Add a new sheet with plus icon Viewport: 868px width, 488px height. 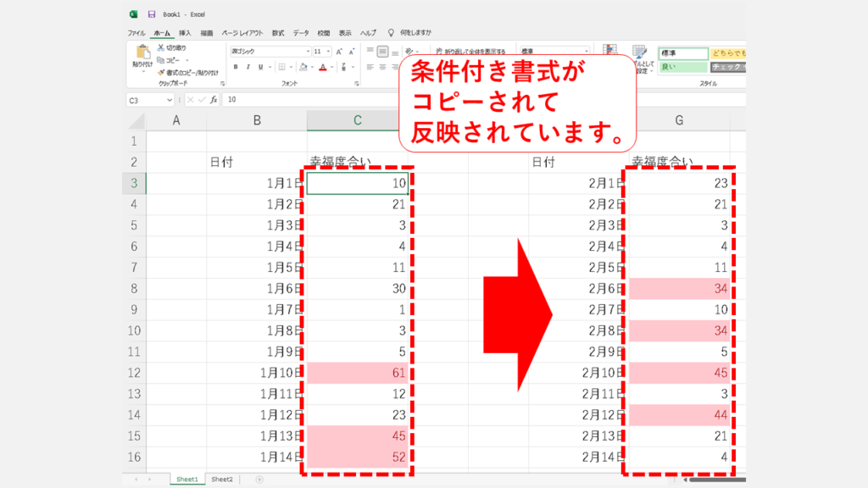click(x=259, y=480)
